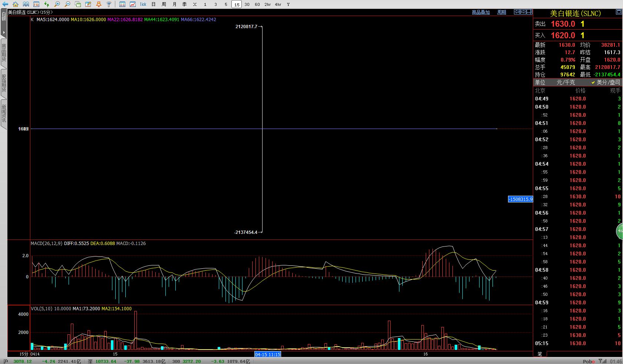The width and height of the screenshot is (623, 364).
Task: Expand the 周期 period menu
Action: [x=501, y=12]
